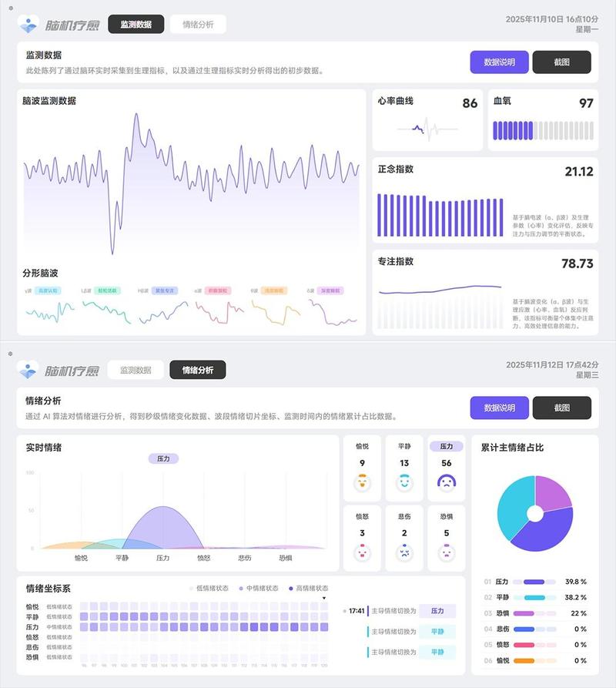The width and height of the screenshot is (616, 688).
Task: Click the 恐惧 fear face emoji icon
Action: [x=447, y=552]
